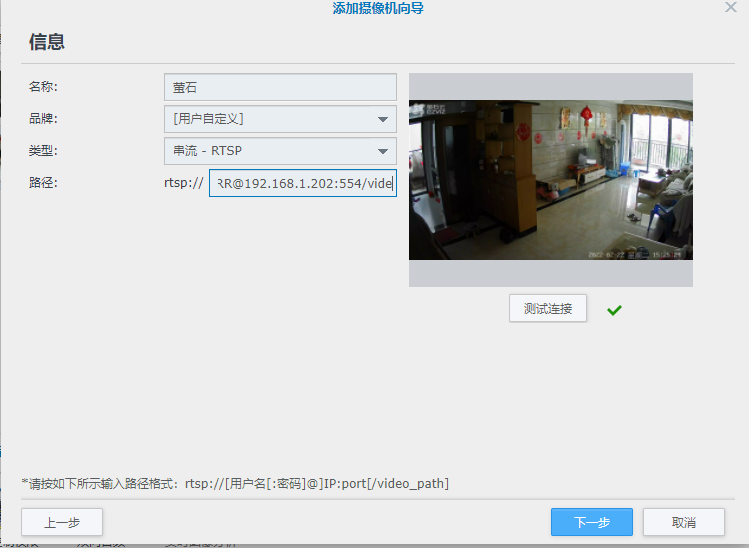Select the [用户自定义] brand combo box
Viewport: 749px width, 548px height.
click(270, 119)
